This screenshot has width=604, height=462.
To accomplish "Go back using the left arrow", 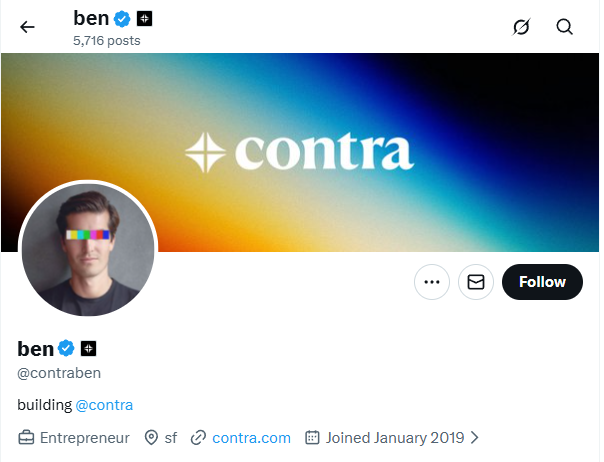I will [x=27, y=27].
